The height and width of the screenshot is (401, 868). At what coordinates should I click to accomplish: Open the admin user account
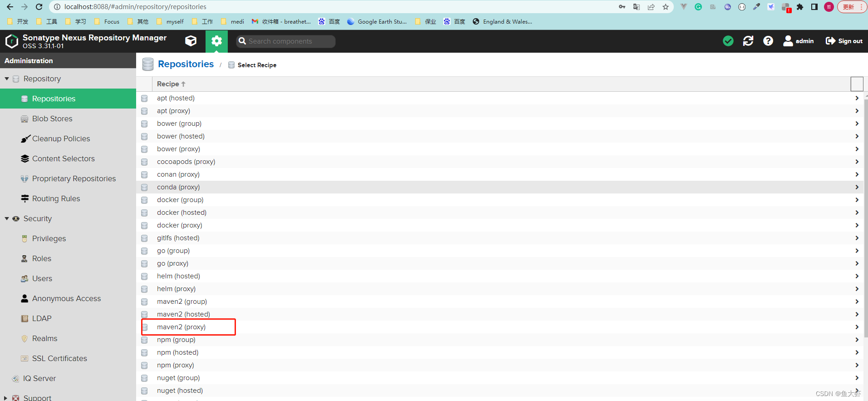coord(799,41)
